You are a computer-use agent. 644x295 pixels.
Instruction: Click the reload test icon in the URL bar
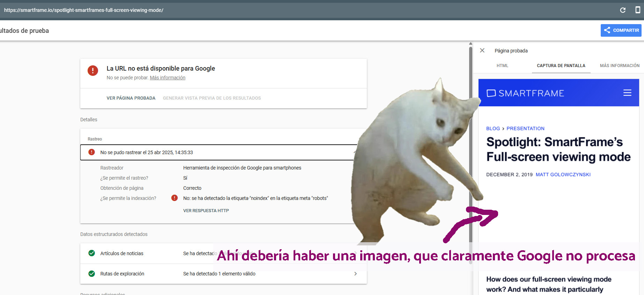623,10
